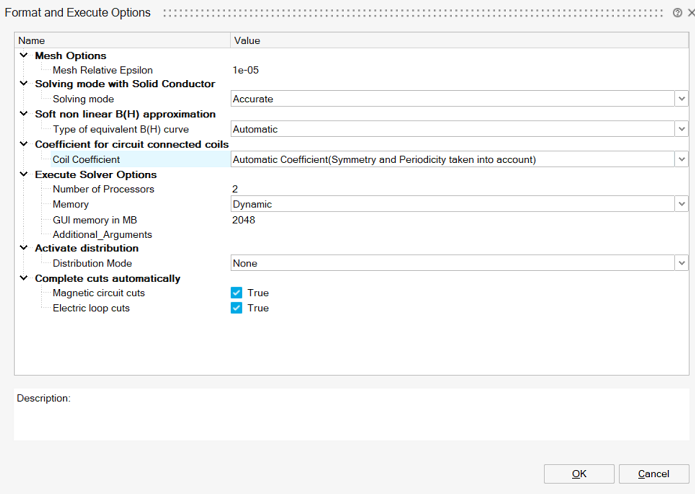Open the Solving mode dropdown
The width and height of the screenshot is (695, 494).
click(x=681, y=99)
